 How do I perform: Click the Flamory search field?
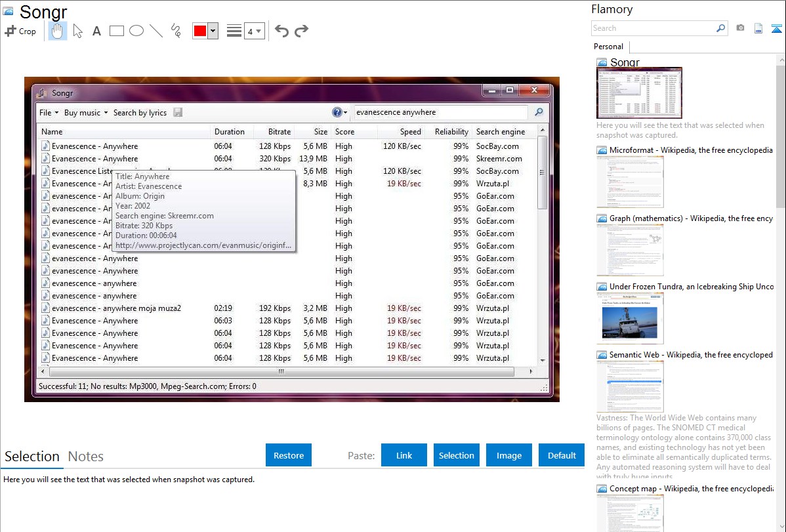point(653,28)
